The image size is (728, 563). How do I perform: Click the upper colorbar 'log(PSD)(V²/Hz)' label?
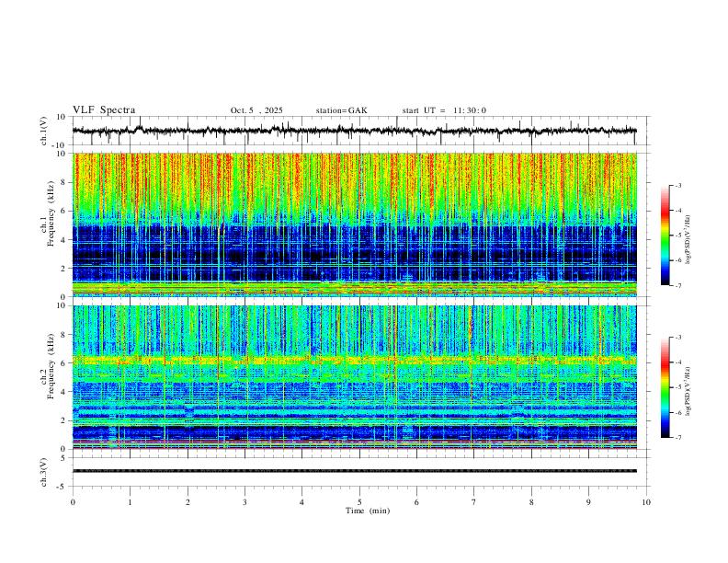(x=688, y=239)
